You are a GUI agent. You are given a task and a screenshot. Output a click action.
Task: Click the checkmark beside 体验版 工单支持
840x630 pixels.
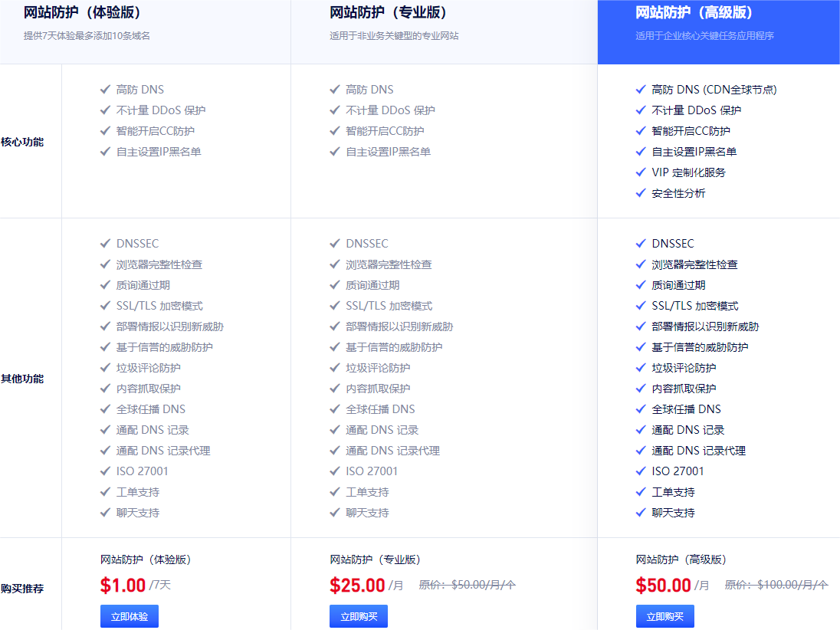(x=106, y=492)
